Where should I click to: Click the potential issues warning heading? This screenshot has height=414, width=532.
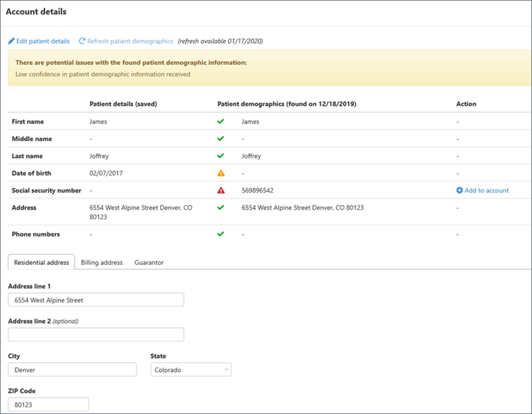coord(131,63)
